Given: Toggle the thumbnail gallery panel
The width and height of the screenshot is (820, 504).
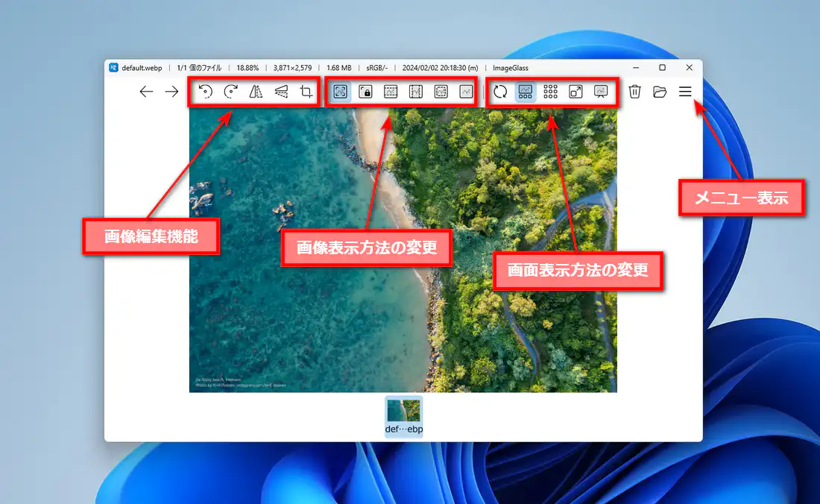Looking at the screenshot, I should pos(526,92).
